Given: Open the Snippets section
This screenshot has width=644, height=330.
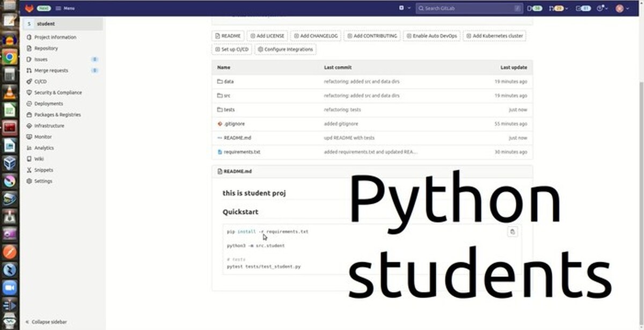Looking at the screenshot, I should pyautogui.click(x=42, y=170).
